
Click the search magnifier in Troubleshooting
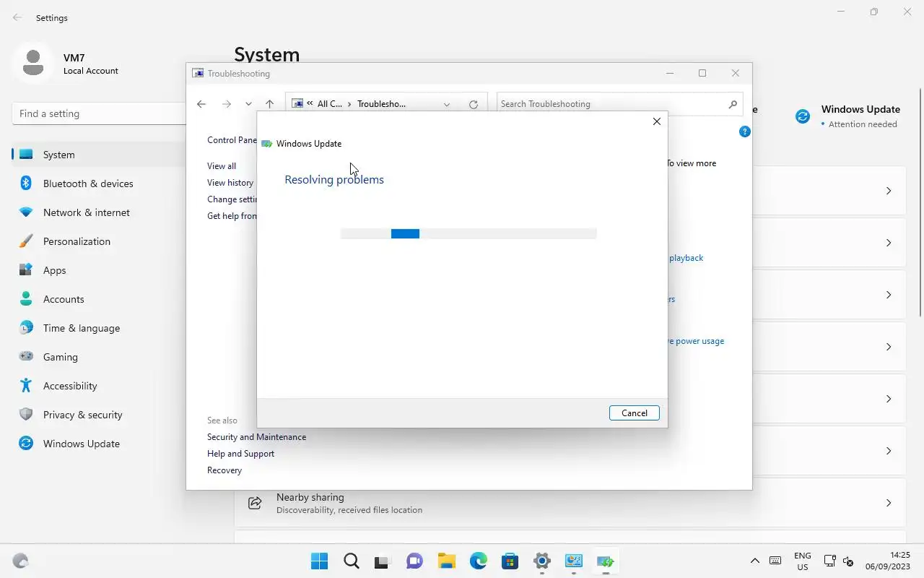click(732, 104)
